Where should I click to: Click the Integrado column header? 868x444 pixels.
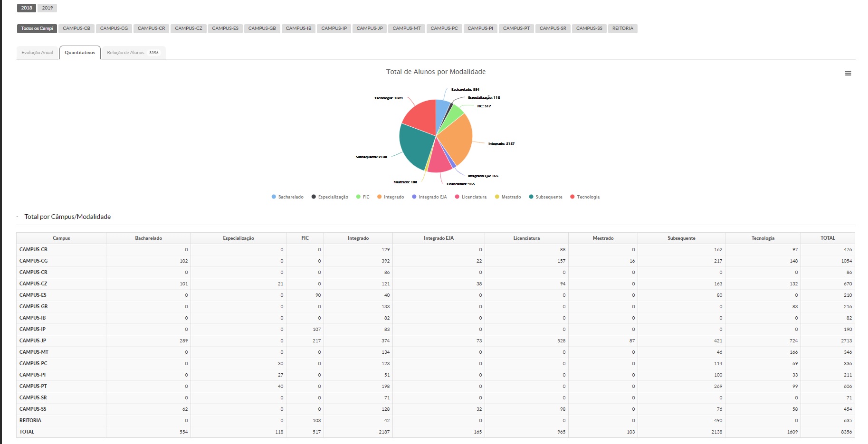358,238
